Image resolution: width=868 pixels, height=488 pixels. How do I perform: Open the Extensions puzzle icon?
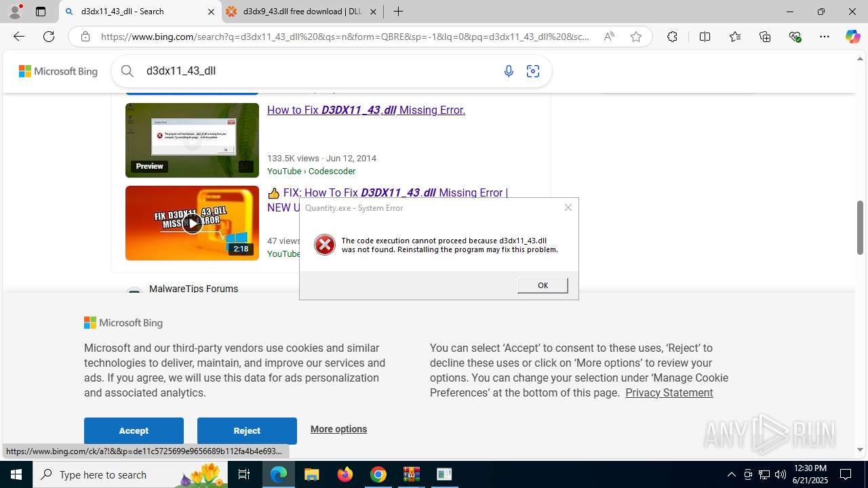click(x=672, y=37)
